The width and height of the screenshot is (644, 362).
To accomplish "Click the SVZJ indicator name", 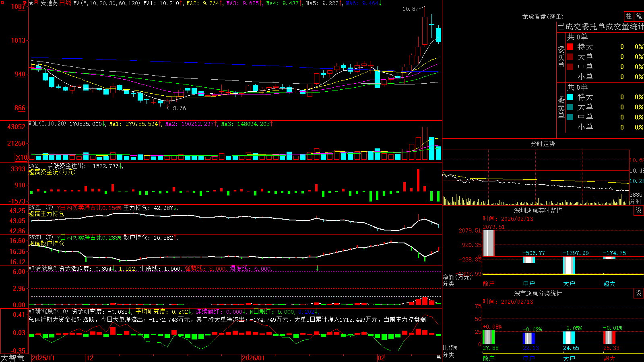I will click(35, 166).
